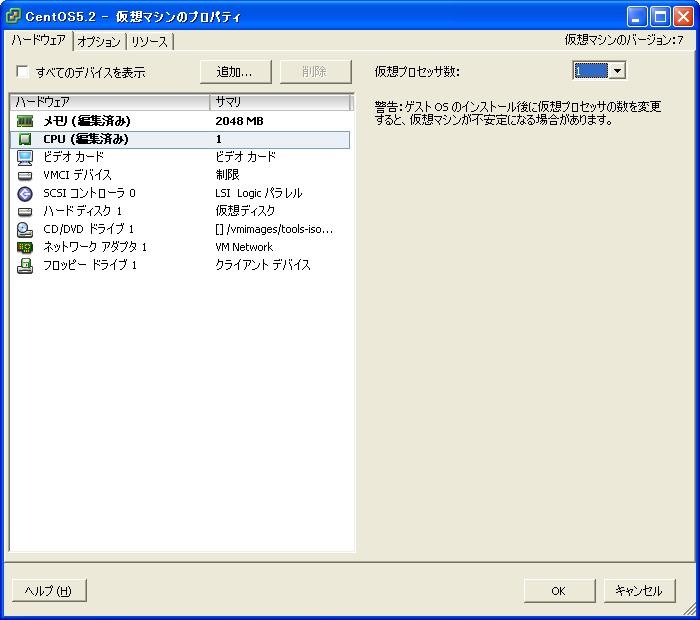Click the ハードウェア column header
Viewport: 700px width, 620px height.
110,102
